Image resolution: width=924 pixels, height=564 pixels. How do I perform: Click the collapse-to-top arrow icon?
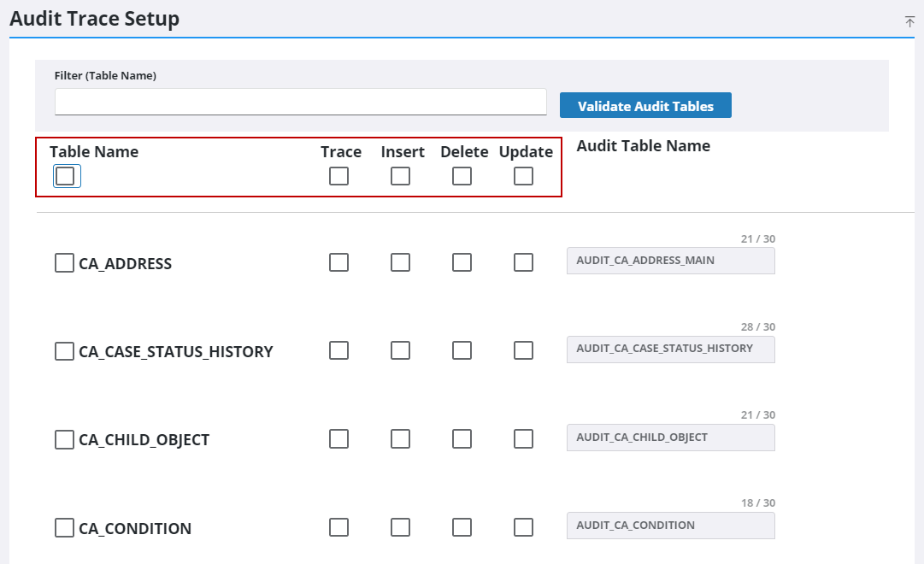coord(909,21)
